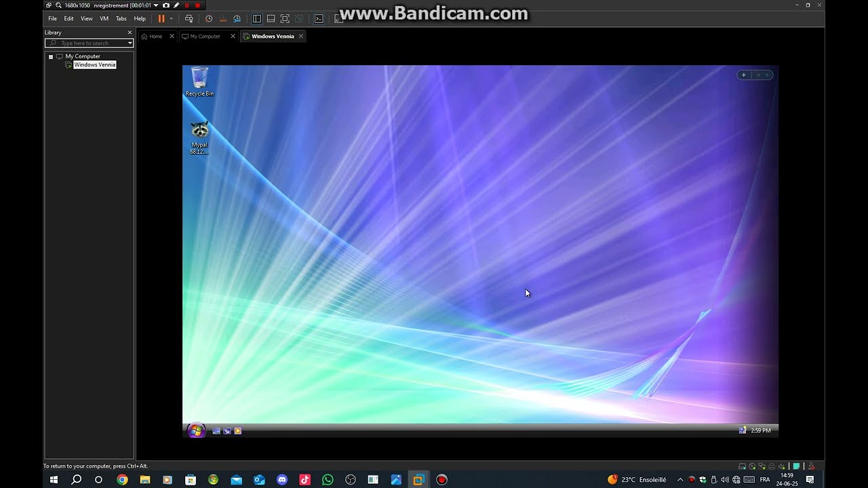The width and height of the screenshot is (868, 488).
Task: Click the VMware sound card status icon
Action: pyautogui.click(x=782, y=466)
